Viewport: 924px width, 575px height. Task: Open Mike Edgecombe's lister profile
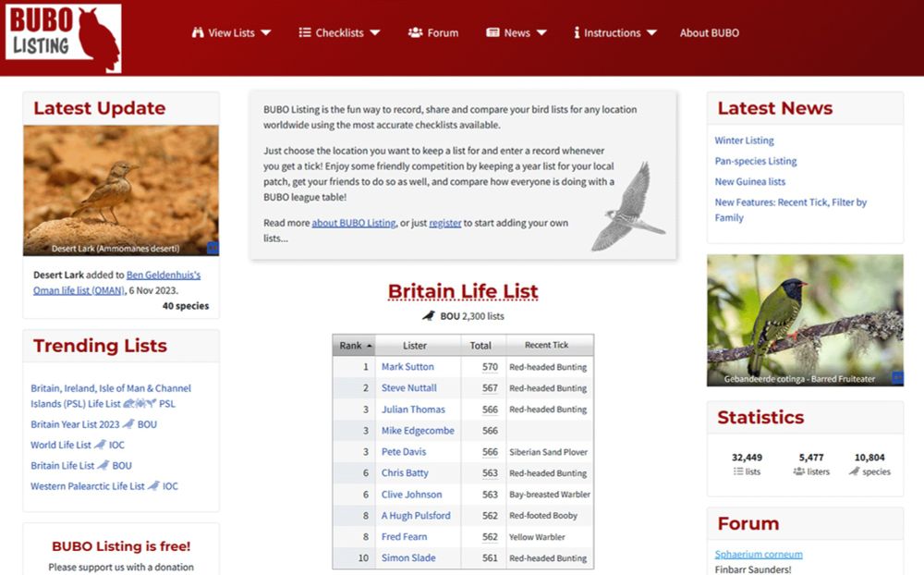pyautogui.click(x=418, y=431)
